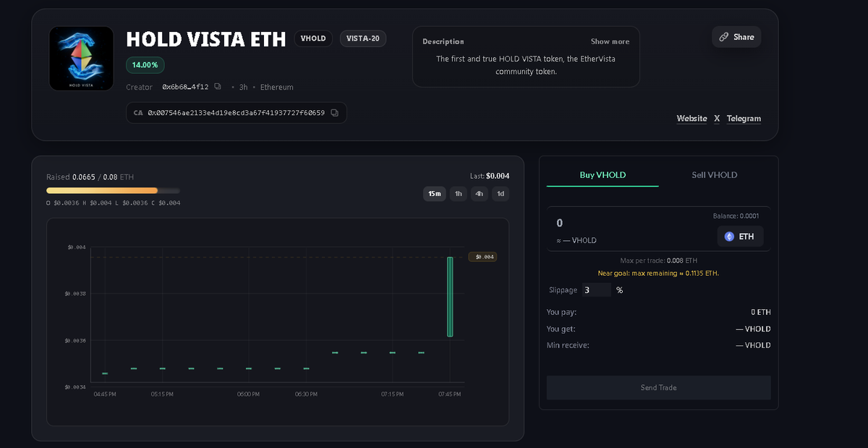Open the Telegram link

[744, 119]
